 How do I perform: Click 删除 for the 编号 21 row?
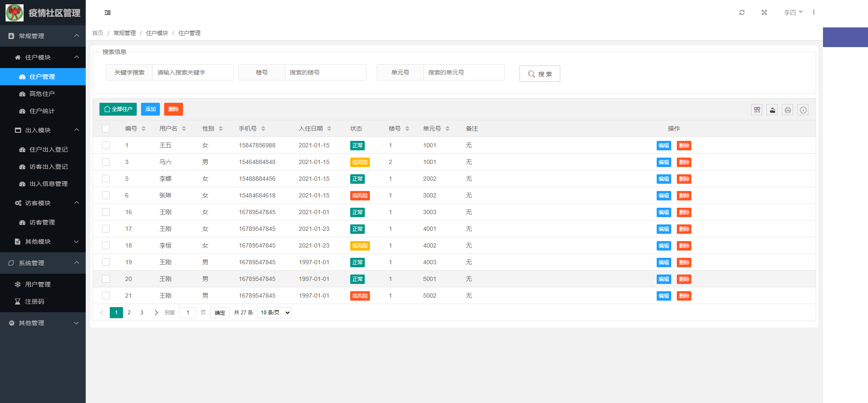[x=684, y=296]
